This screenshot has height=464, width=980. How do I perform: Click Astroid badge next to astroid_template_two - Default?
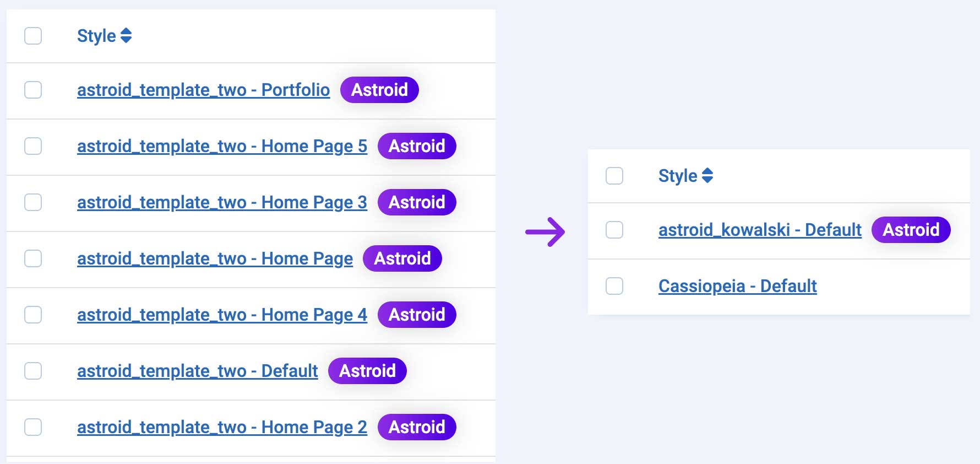click(x=367, y=371)
